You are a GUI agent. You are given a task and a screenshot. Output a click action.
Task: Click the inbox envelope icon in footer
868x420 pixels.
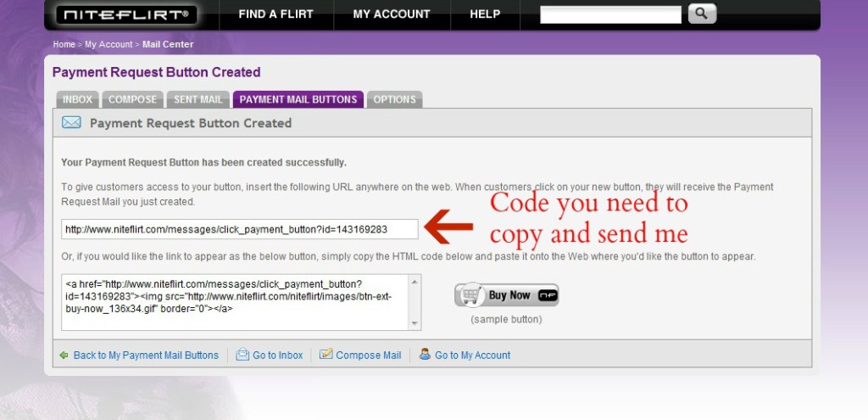click(242, 355)
